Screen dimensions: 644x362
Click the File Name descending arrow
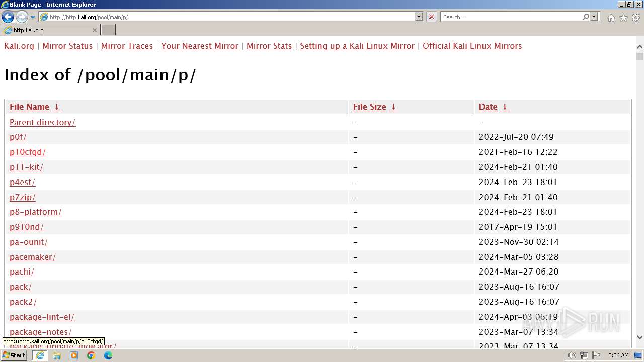tap(56, 107)
